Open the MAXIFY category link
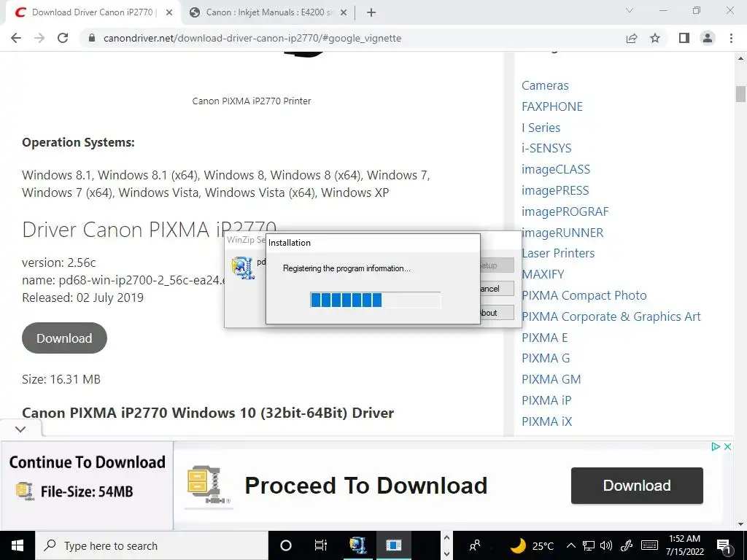This screenshot has width=747, height=560. coord(543,274)
